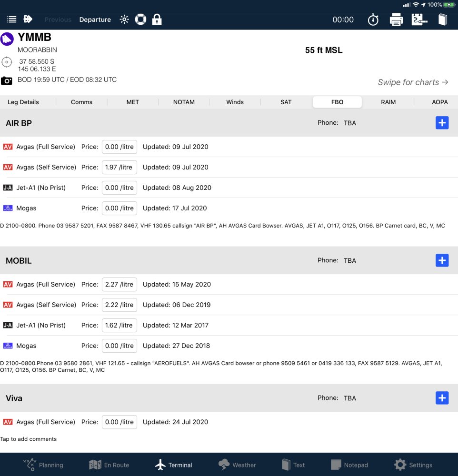The height and width of the screenshot is (476, 458).
Task: Tap Viva phone TBA value
Action: (349, 398)
